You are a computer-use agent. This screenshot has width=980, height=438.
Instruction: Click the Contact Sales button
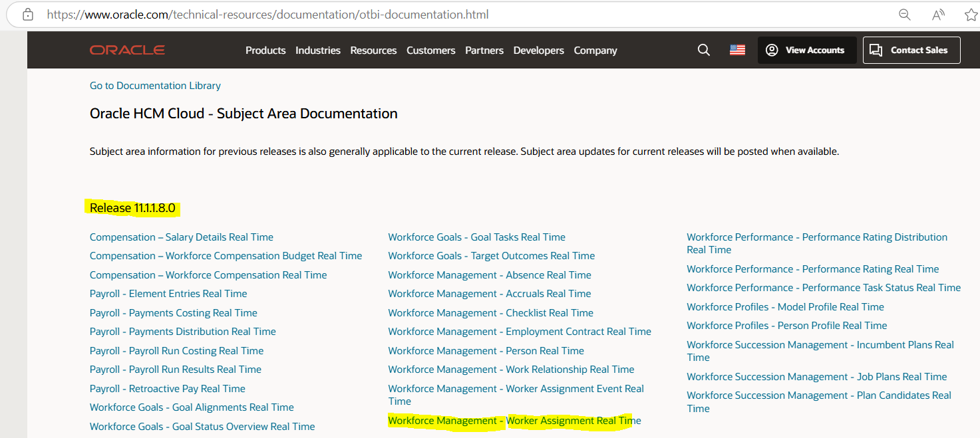[911, 50]
